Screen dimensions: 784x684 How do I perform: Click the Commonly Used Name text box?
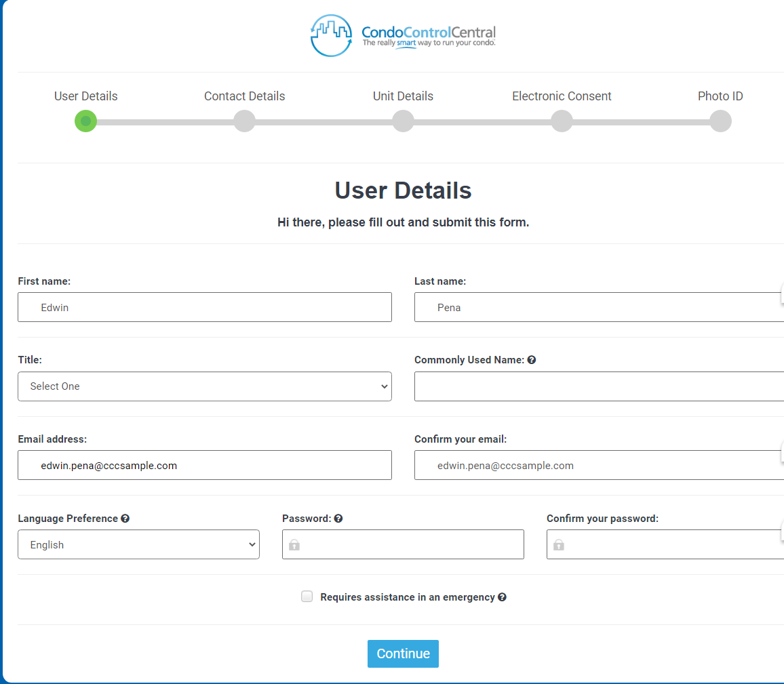(598, 386)
